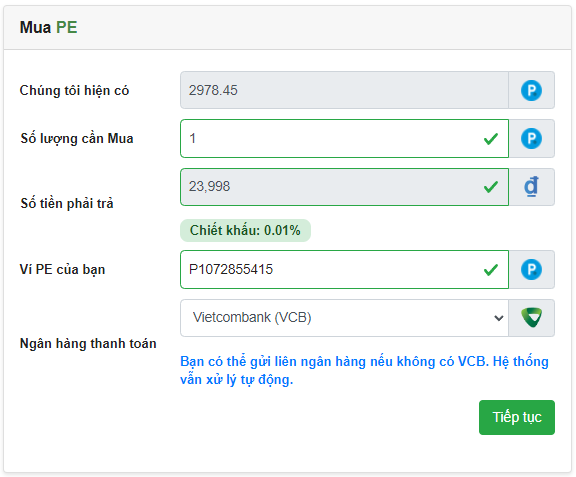This screenshot has height=477, width=576.
Task: Click the green checkmark in quantity field
Action: click(x=491, y=139)
